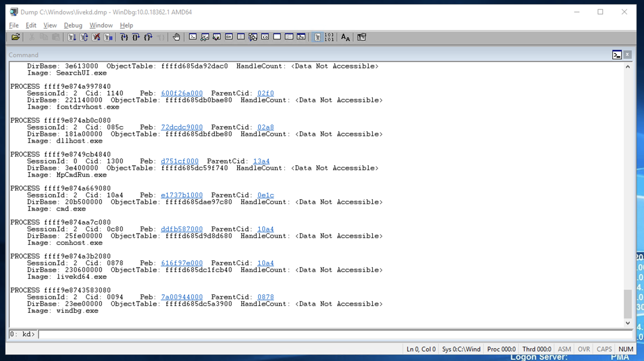Viewport: 644px width, 361px height.
Task: Open the Disassembly window toolbar icon
Action: click(265, 37)
